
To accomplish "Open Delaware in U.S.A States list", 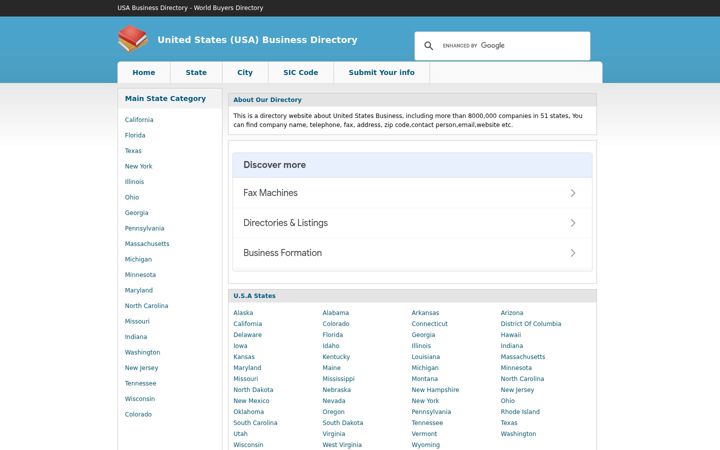I will point(248,335).
